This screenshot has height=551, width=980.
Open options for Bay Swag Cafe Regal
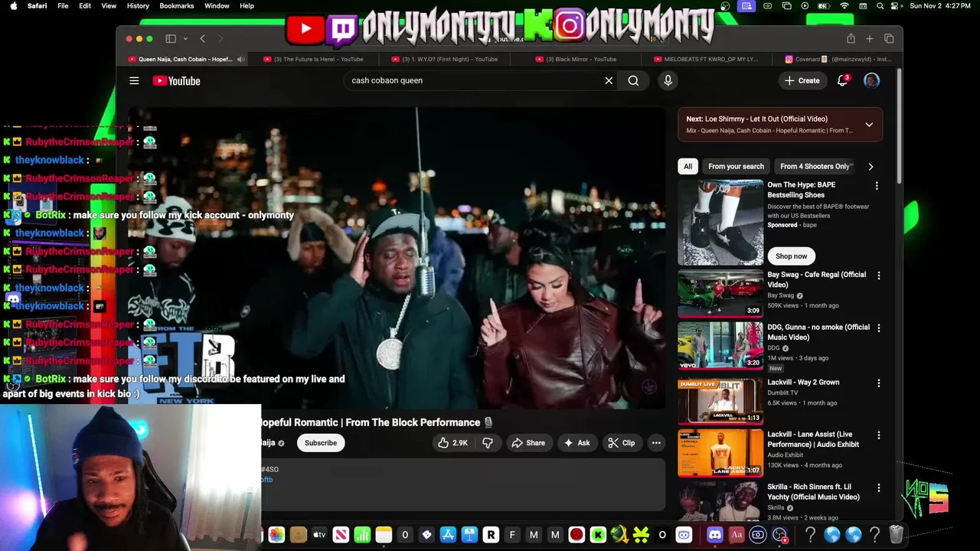878,275
